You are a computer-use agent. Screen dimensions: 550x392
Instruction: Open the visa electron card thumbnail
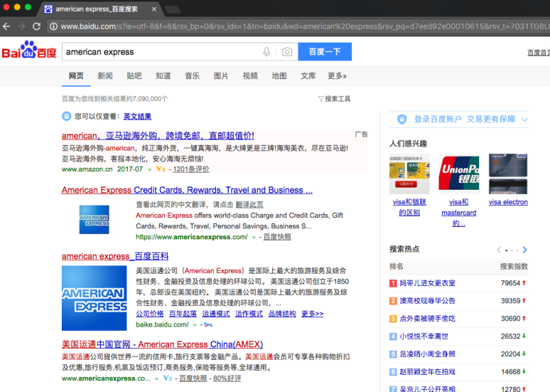coord(508,173)
